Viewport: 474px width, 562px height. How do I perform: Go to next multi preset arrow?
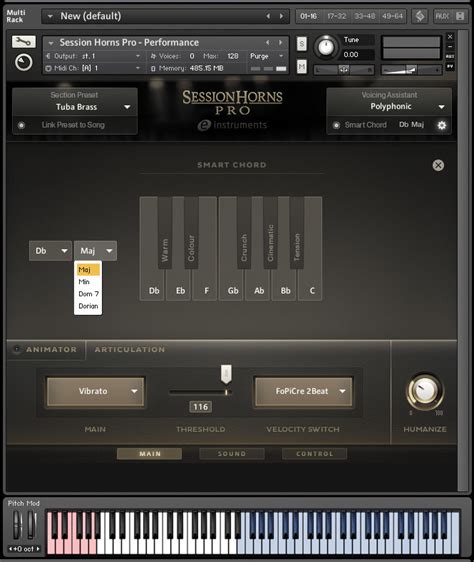click(281, 16)
